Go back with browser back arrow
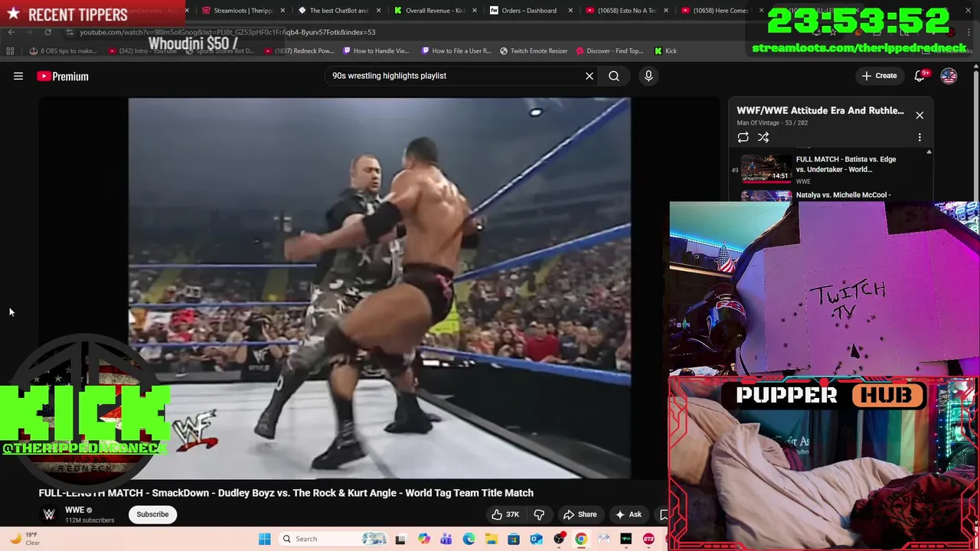This screenshot has width=980, height=551. coord(11,32)
